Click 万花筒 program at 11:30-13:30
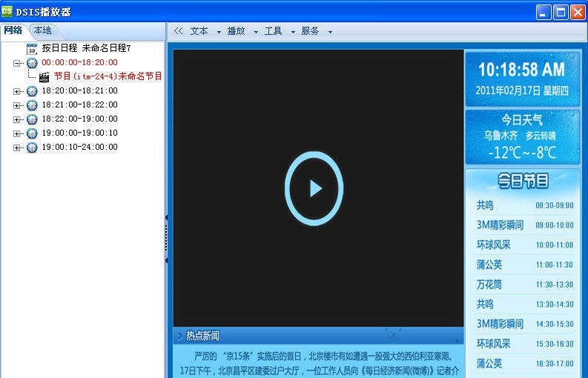The image size is (588, 378). tap(524, 285)
